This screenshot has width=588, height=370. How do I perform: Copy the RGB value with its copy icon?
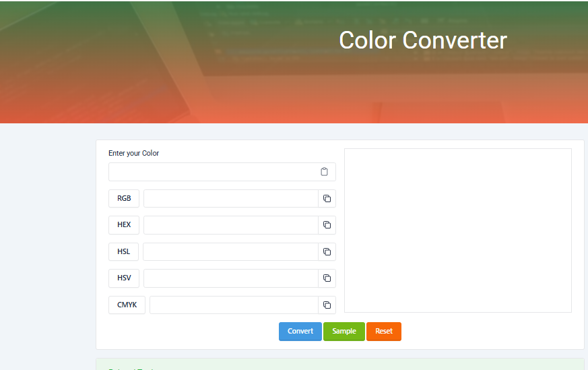pyautogui.click(x=327, y=199)
